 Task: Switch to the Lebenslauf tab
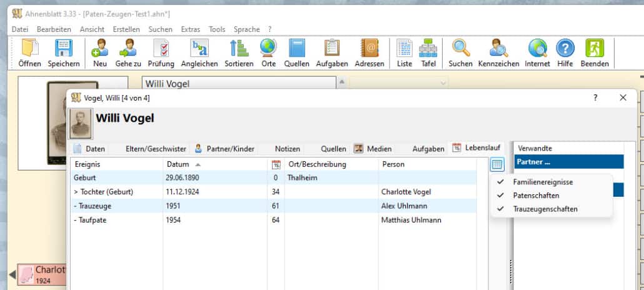click(476, 148)
